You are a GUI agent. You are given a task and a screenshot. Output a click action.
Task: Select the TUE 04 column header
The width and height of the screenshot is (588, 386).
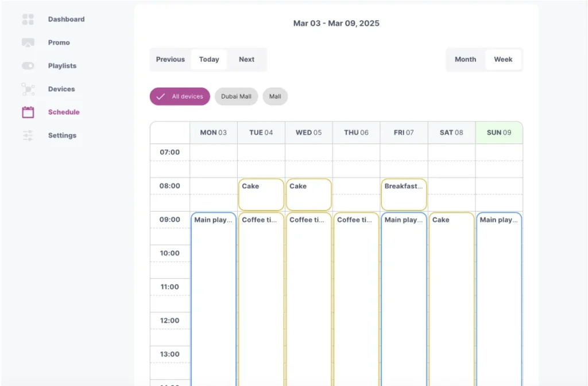click(261, 132)
